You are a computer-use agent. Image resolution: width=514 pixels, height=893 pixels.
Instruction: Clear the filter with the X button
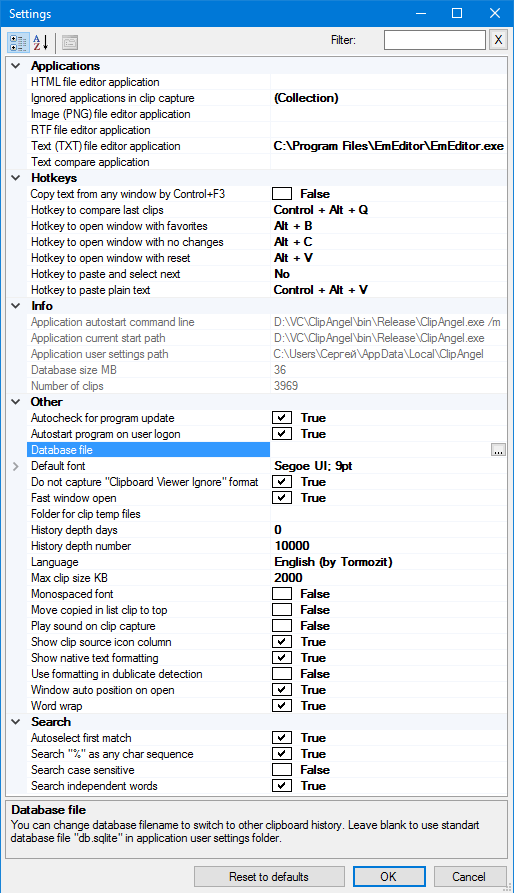tap(498, 40)
